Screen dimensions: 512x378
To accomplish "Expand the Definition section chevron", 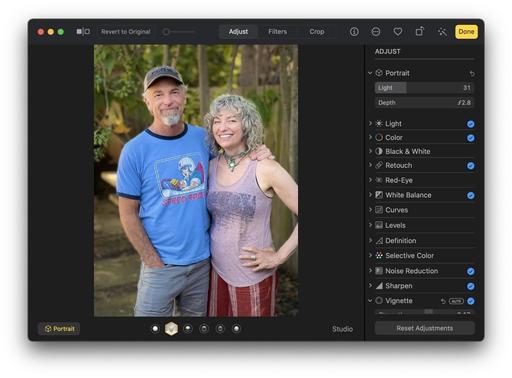I will tap(370, 240).
